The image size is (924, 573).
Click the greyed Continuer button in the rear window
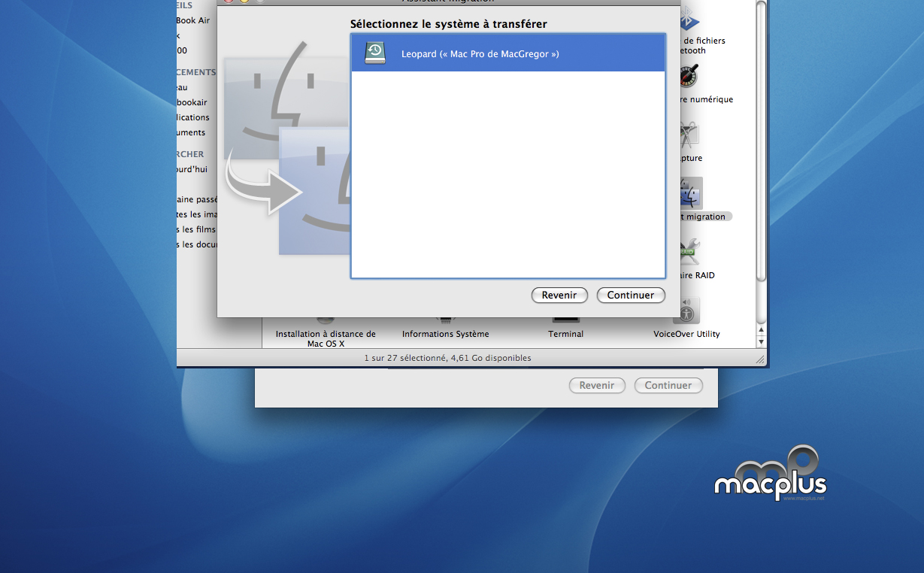(x=668, y=385)
